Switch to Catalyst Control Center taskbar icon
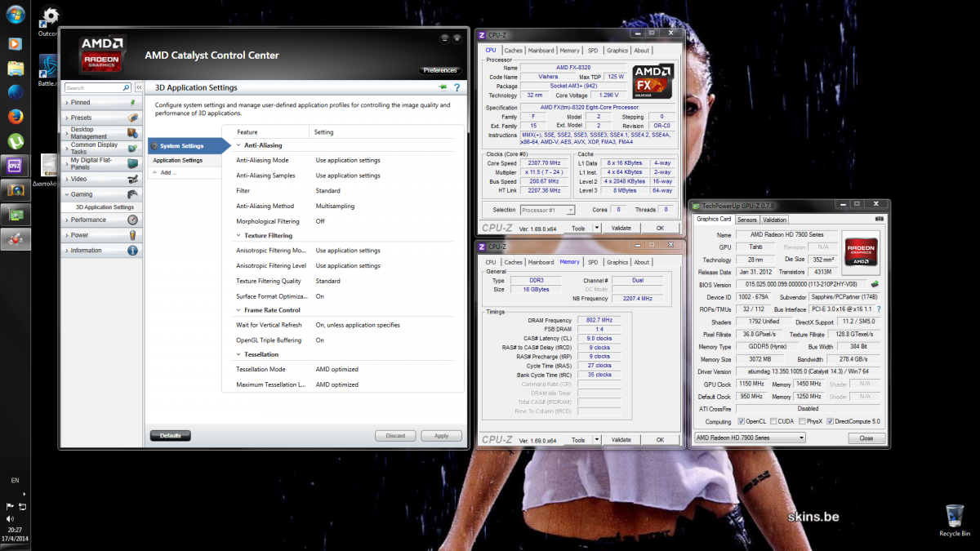This screenshot has height=551, width=980. [x=15, y=239]
